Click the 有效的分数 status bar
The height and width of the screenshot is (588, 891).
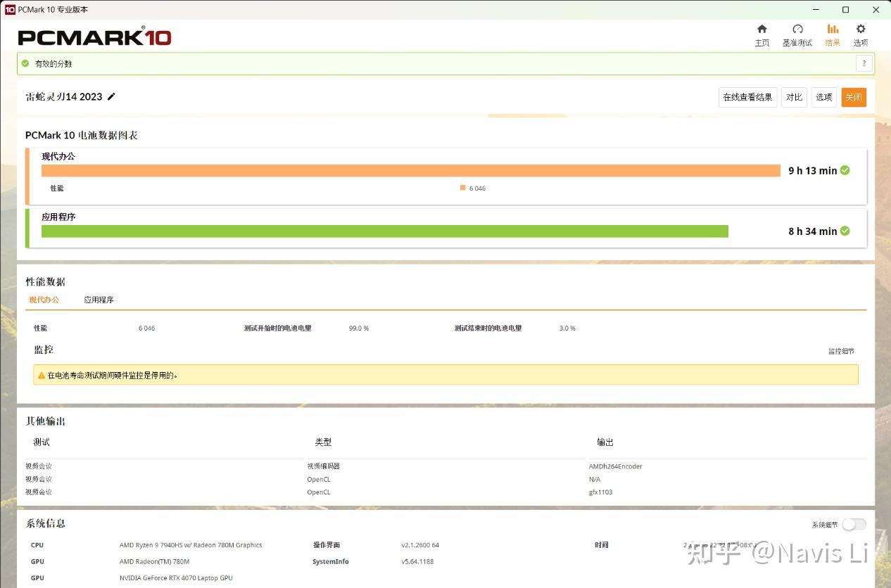[445, 63]
